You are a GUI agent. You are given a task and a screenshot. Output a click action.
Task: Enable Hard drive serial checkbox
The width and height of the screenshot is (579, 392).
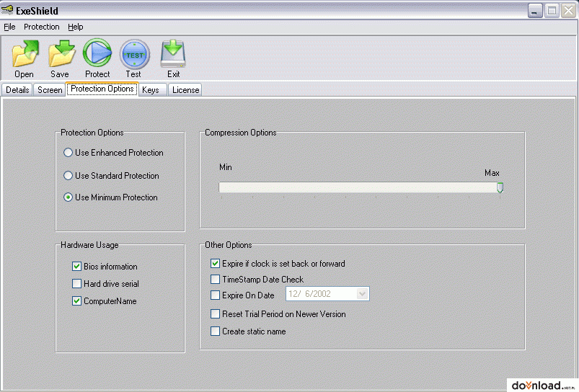point(76,283)
